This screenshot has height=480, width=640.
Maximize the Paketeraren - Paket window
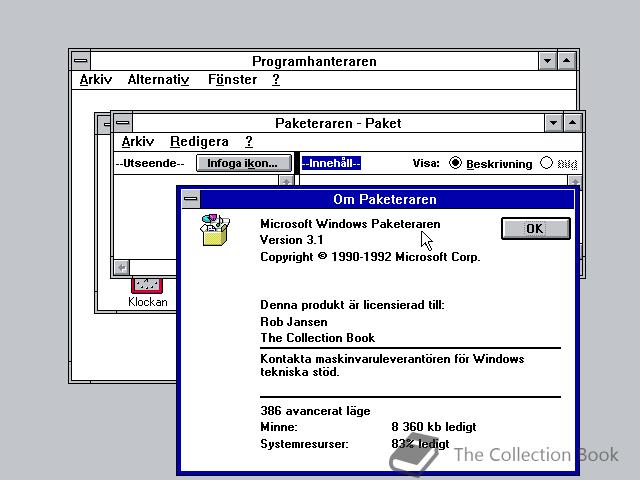(573, 122)
